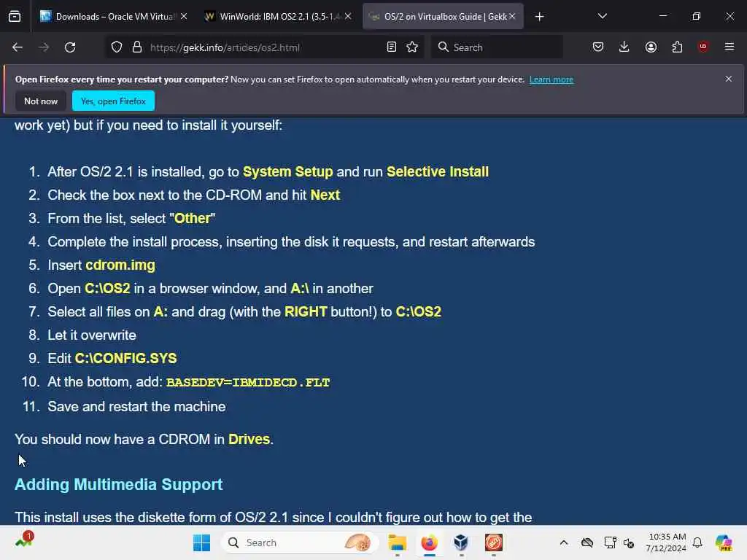Click the Not now button
The width and height of the screenshot is (747, 560).
click(41, 101)
